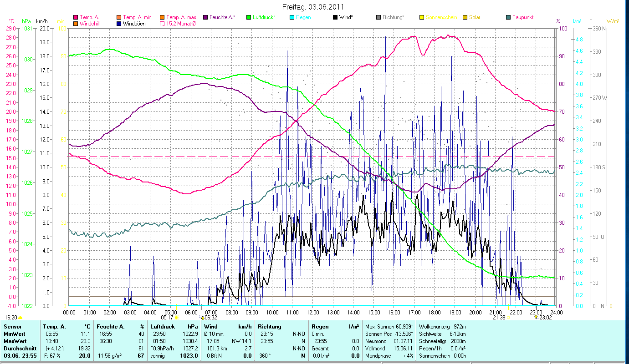Image resolution: width=629 pixels, height=364 pixels.
Task: Click the 05:17 sunrise marker
Action: (x=167, y=317)
